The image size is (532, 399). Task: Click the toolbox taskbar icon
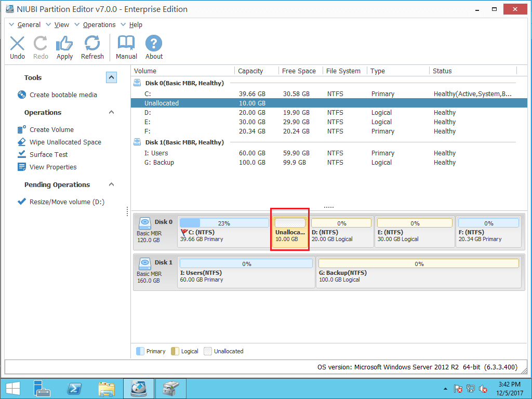click(170, 389)
